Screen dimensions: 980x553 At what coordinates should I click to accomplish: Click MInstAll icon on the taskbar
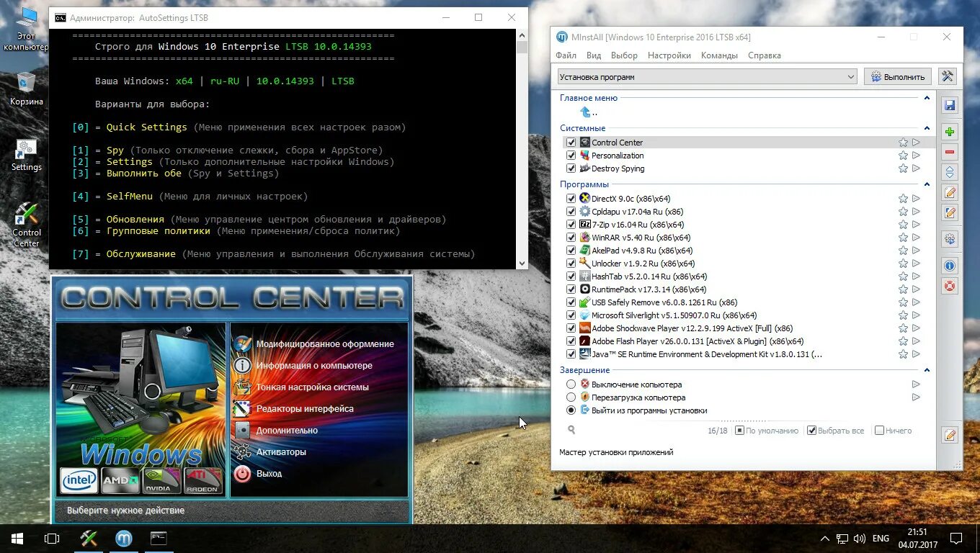[x=124, y=539]
